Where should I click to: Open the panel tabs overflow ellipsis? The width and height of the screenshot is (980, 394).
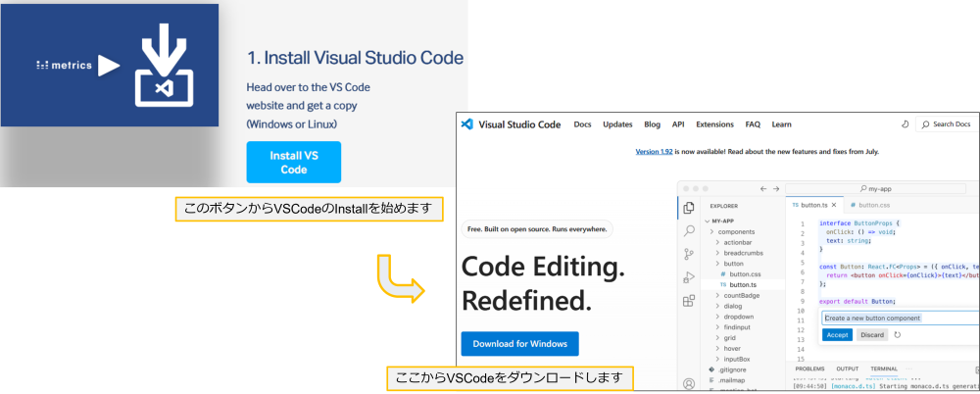coord(908,369)
